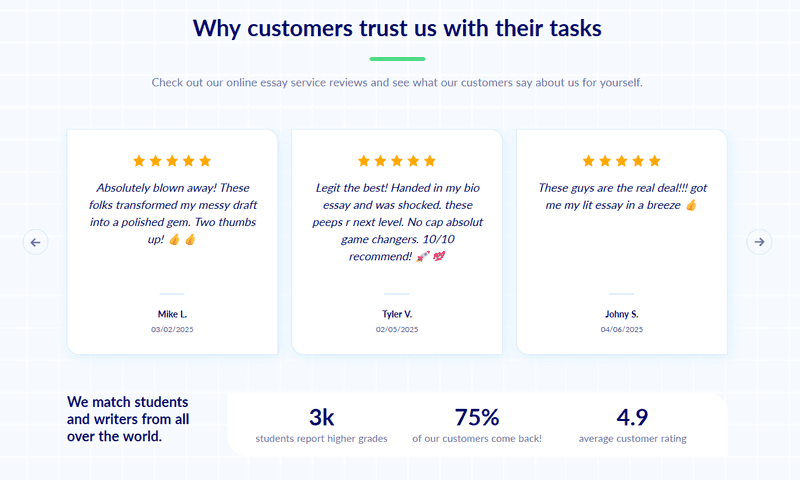Screen dimensions: 800x480
Task: Click the 4.9 average customer rating
Action: click(x=632, y=425)
